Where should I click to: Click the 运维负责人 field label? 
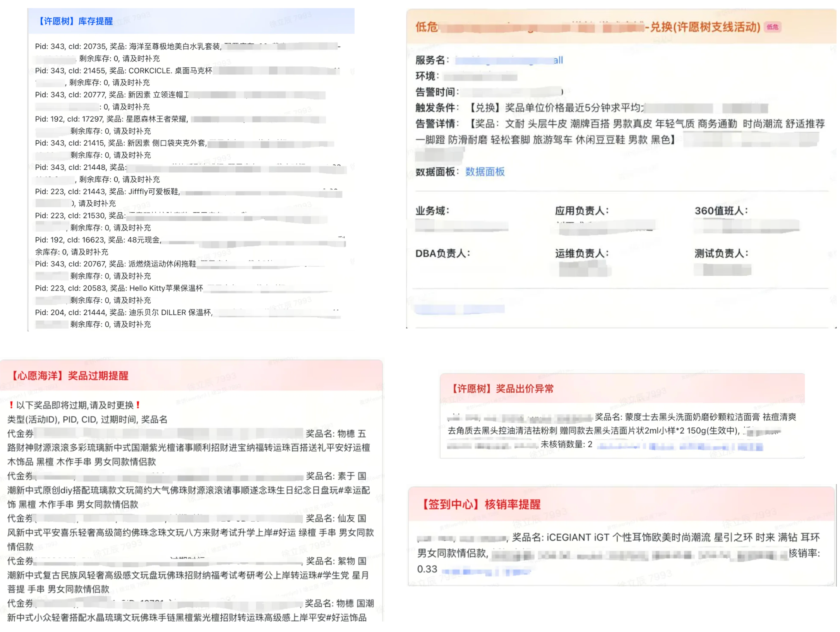pos(582,253)
